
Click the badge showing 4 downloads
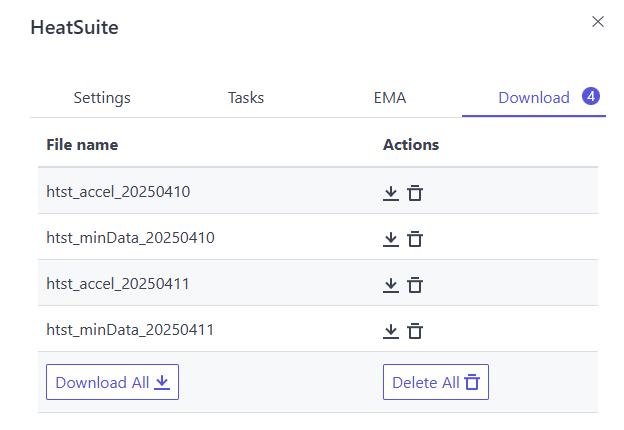coord(591,96)
